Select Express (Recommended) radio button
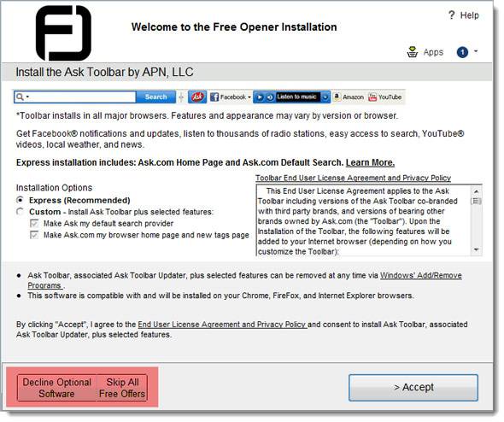Image resolution: width=504 pixels, height=422 pixels. 21,200
